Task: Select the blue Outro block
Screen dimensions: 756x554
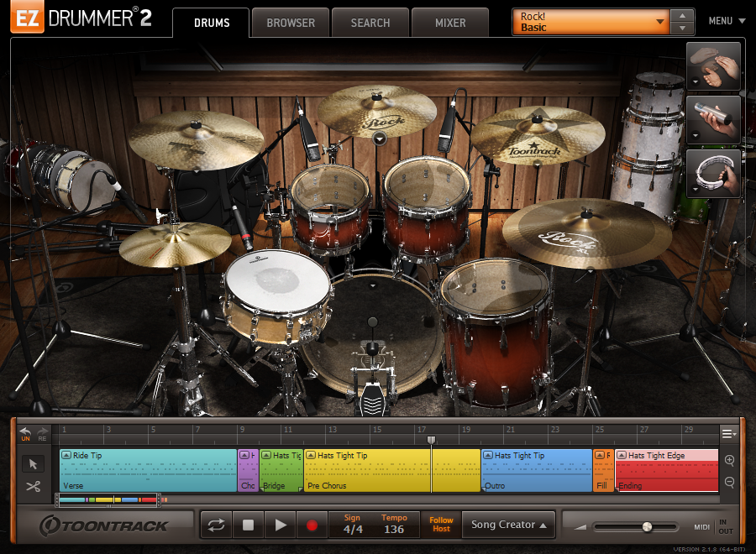Action: tap(537, 470)
